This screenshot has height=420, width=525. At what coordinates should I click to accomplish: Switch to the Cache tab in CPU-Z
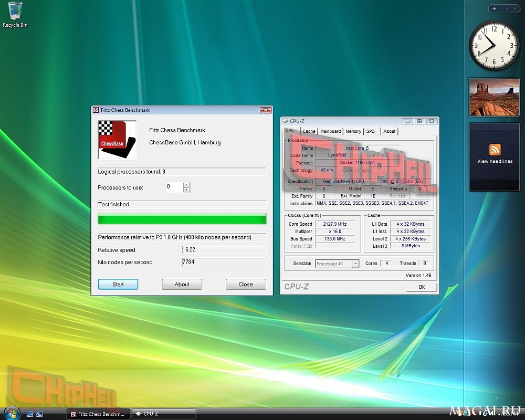(x=309, y=131)
